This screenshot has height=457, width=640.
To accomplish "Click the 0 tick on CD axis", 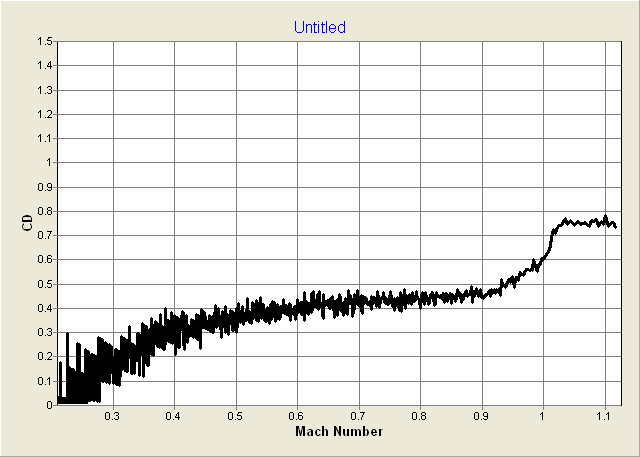I will 49,405.
